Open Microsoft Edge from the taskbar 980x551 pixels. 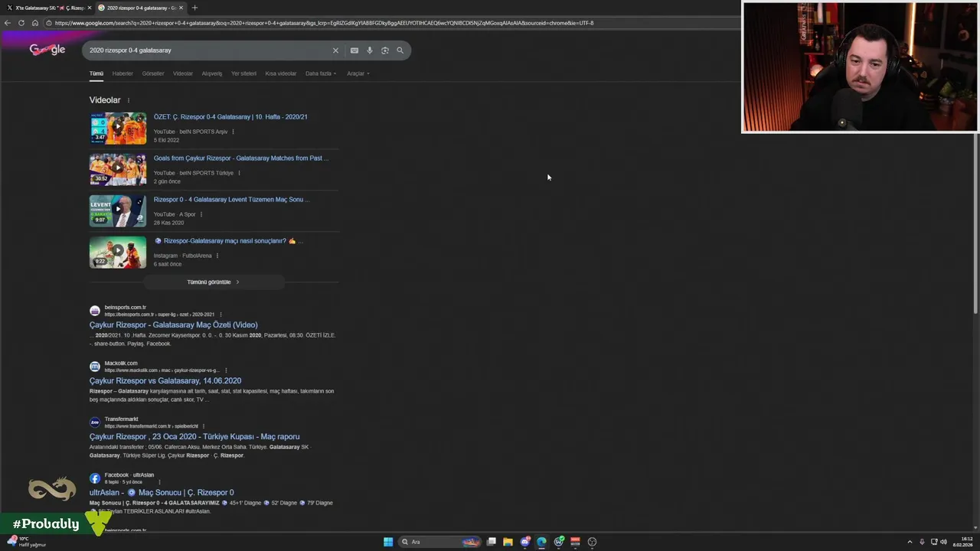(x=541, y=542)
